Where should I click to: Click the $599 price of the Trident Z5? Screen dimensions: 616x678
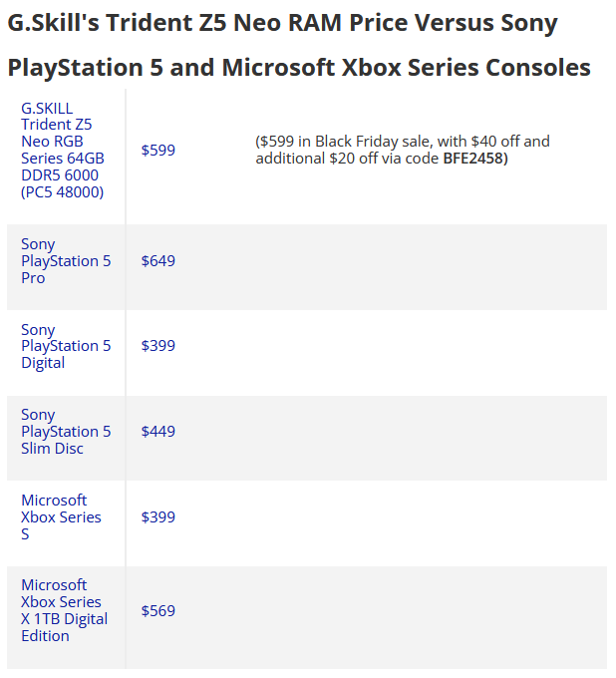tap(157, 151)
